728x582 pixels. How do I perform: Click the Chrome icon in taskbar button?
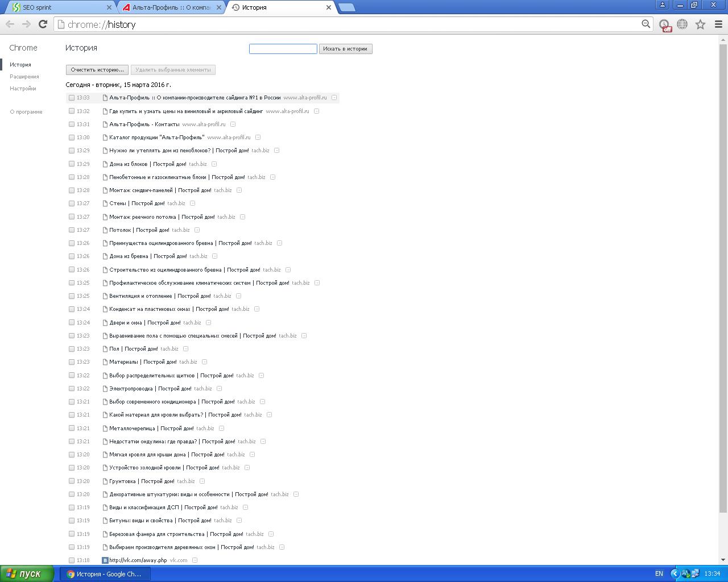(x=71, y=574)
